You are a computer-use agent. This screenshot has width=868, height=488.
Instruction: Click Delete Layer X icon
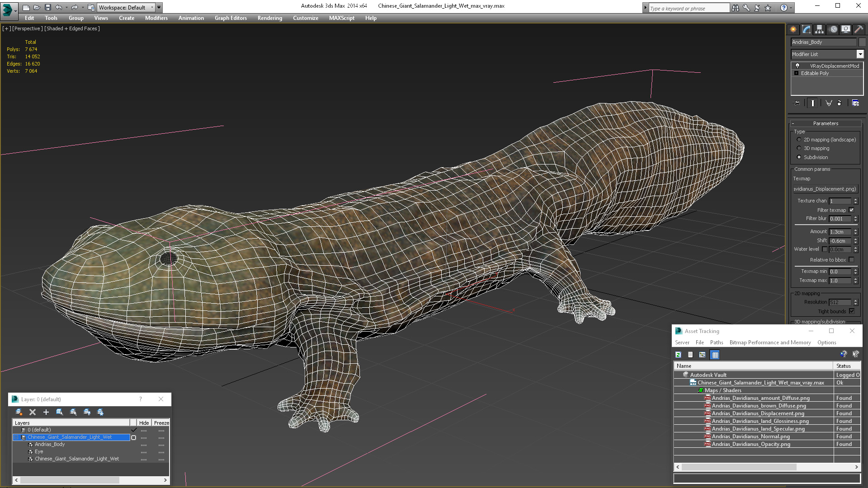point(33,412)
